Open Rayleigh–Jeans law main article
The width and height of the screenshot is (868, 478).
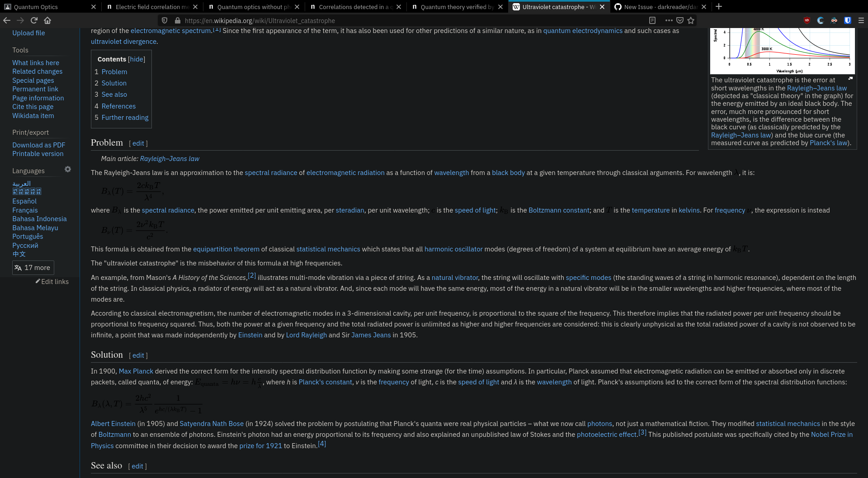pos(170,159)
